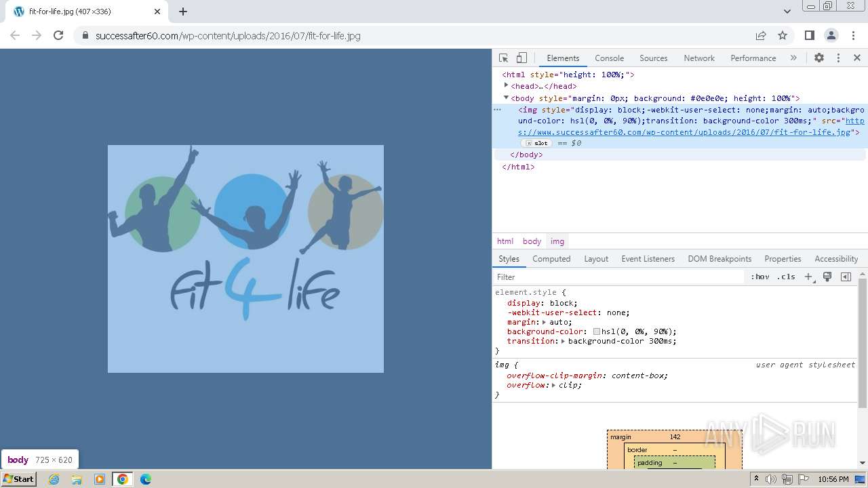Select body in the breadcrumb bar

[x=532, y=241]
